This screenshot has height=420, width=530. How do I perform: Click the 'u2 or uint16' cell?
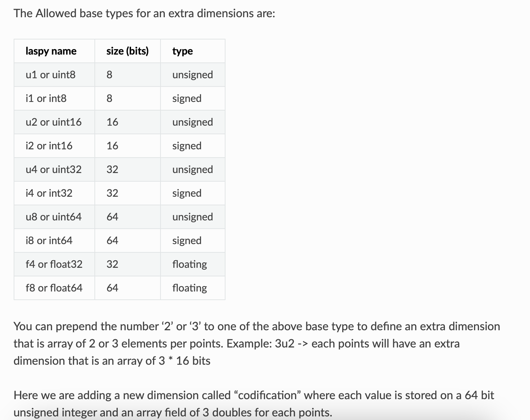pos(54,122)
